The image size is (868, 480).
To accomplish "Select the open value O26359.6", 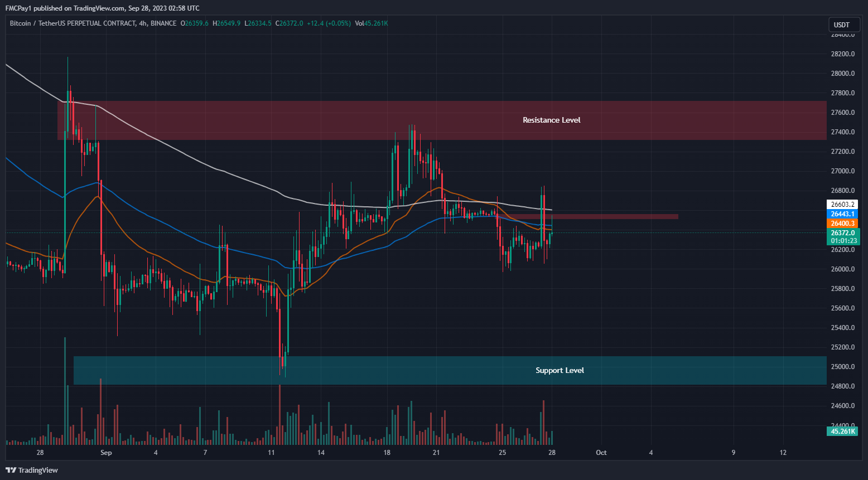I will pyautogui.click(x=195, y=23).
